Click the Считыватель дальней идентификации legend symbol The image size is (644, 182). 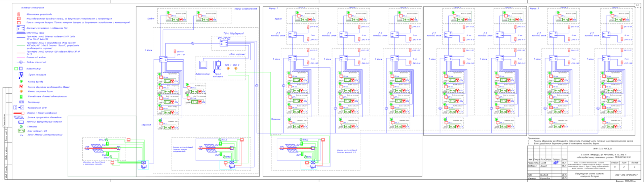(21, 96)
